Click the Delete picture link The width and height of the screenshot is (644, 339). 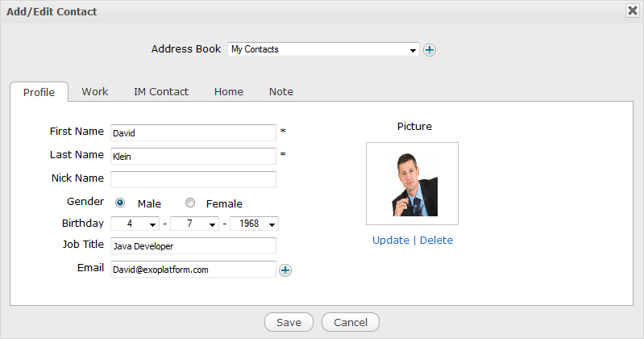(x=436, y=241)
